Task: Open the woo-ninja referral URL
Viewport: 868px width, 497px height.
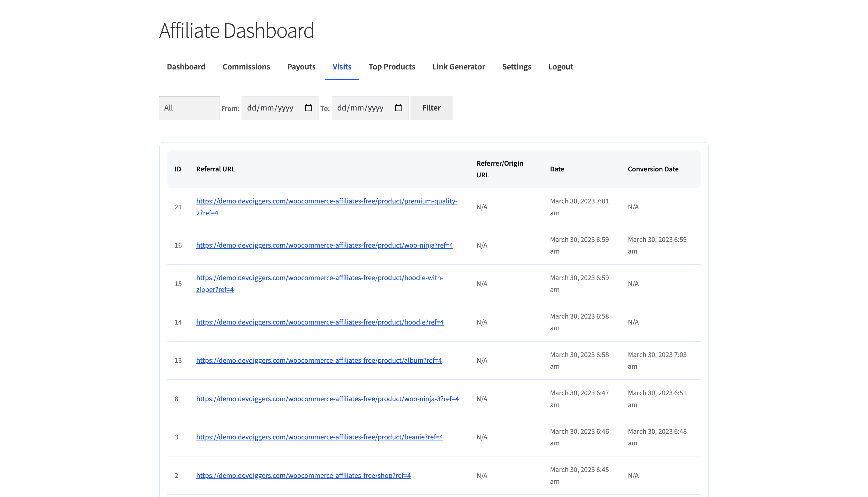Action: pos(324,245)
